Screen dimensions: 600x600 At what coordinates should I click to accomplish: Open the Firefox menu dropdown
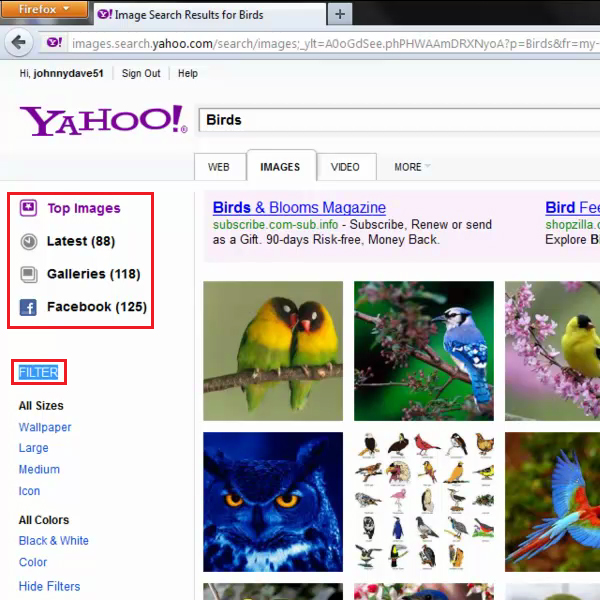click(x=44, y=9)
